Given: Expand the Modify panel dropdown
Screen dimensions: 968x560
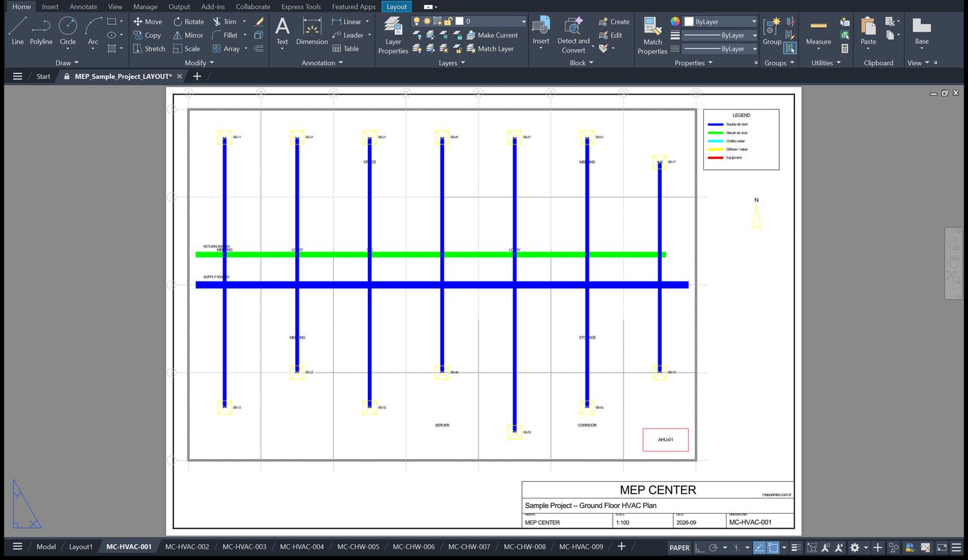Looking at the screenshot, I should click(x=199, y=63).
